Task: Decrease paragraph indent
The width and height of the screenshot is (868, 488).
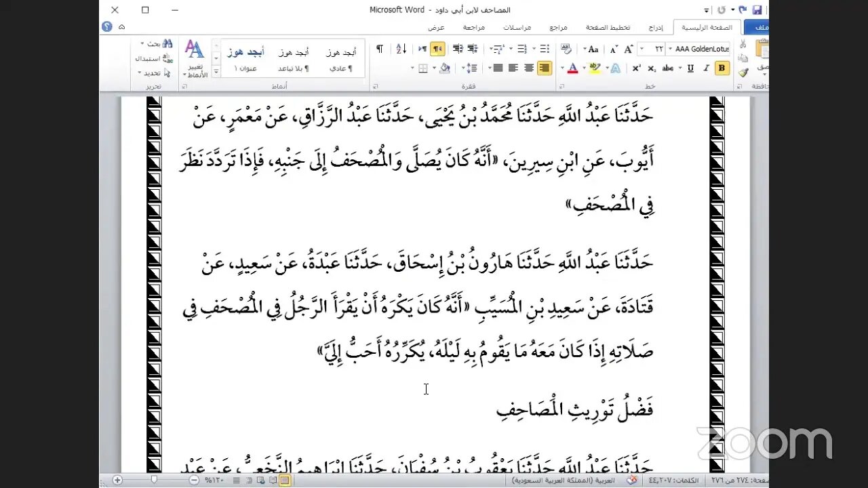Action: pos(473,49)
